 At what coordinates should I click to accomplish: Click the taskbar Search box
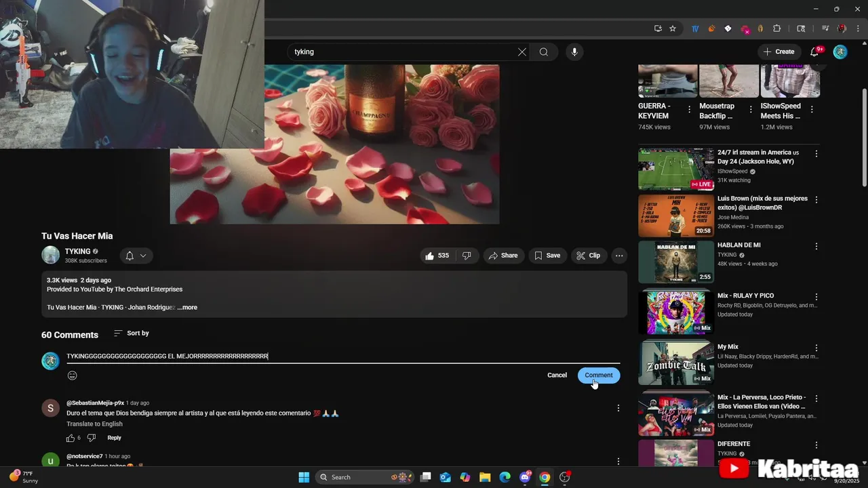(x=365, y=477)
